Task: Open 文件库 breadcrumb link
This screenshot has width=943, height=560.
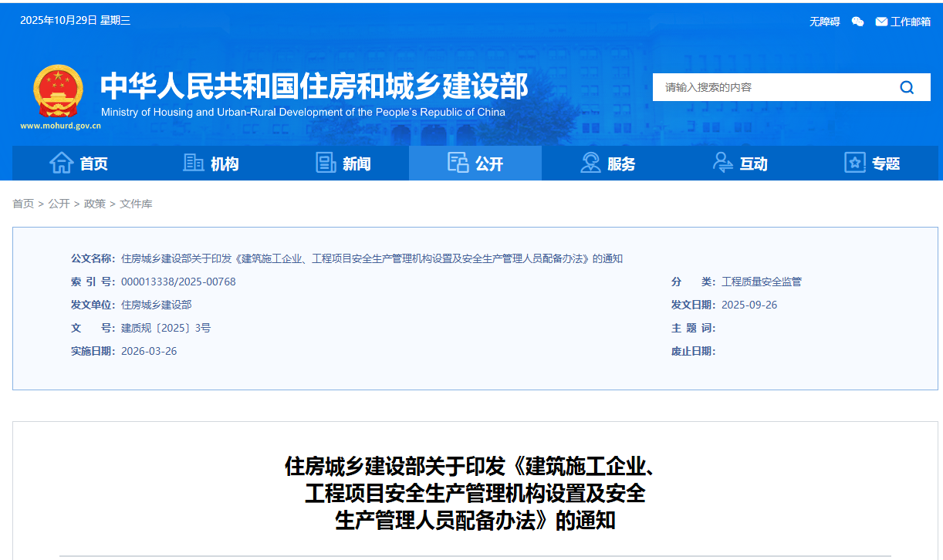Action: tap(136, 204)
